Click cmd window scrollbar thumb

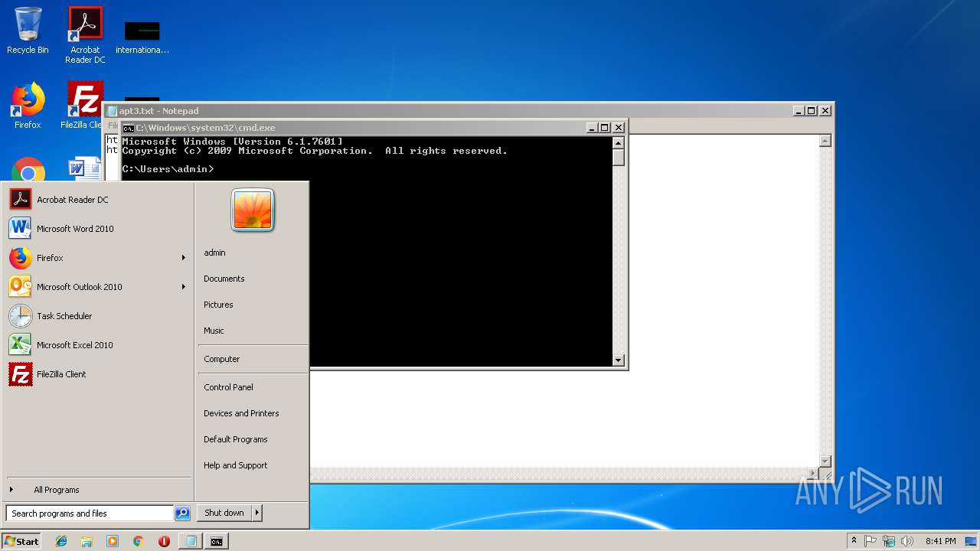point(619,157)
